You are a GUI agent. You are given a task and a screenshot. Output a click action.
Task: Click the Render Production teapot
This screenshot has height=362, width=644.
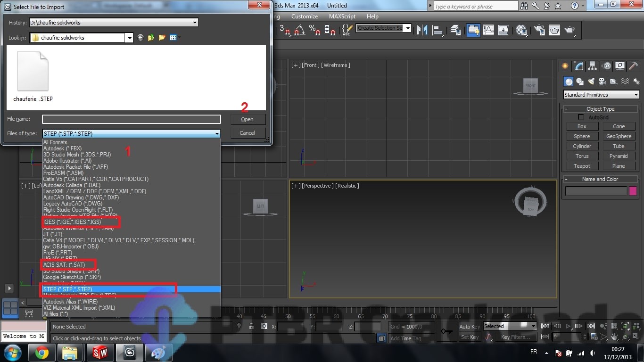[570, 30]
